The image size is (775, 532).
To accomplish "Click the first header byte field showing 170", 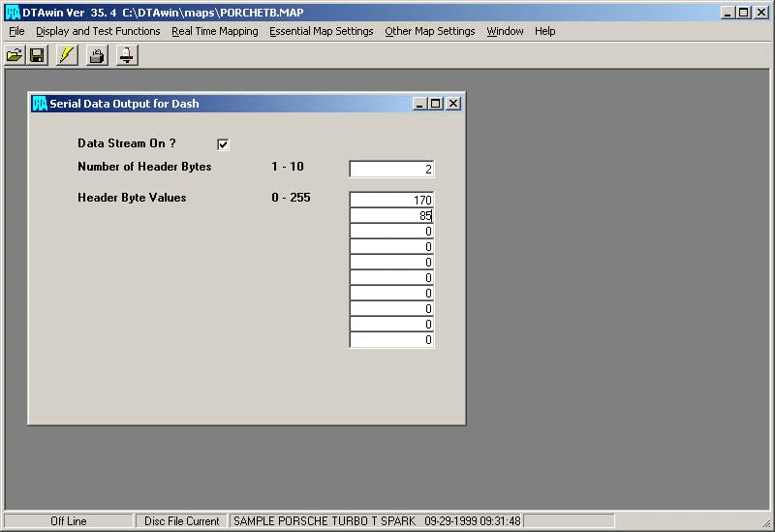I will point(391,201).
